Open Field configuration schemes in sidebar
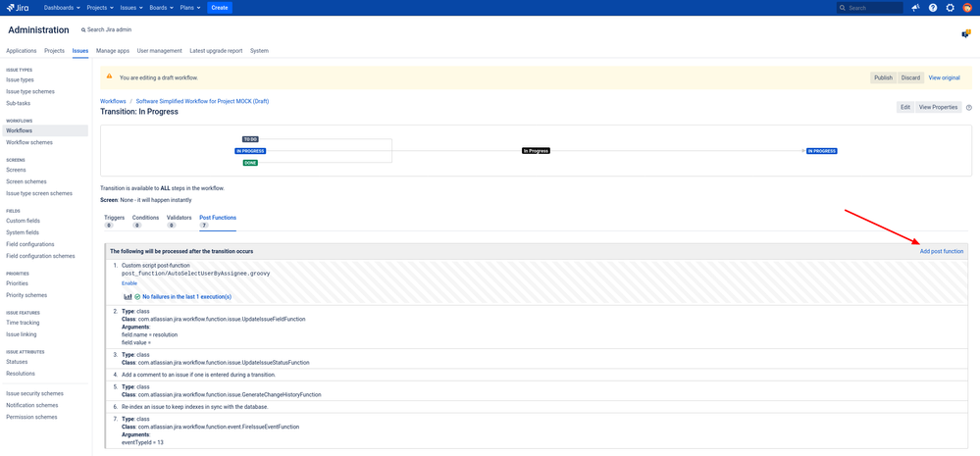 [40, 256]
